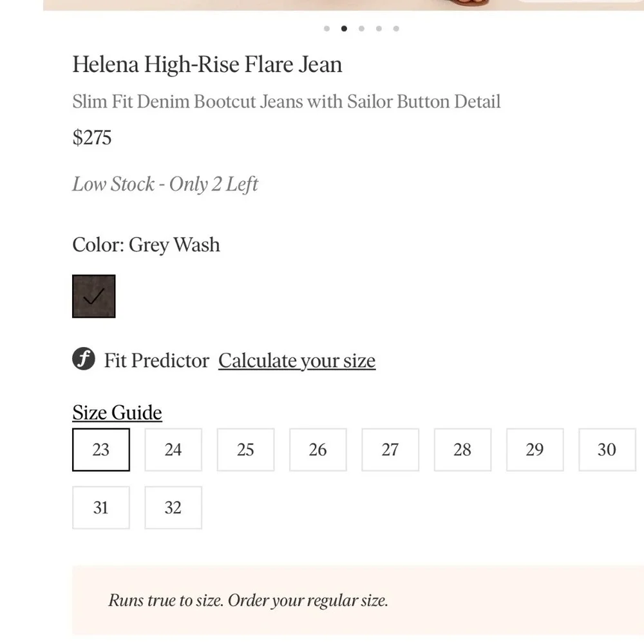Select size 25
This screenshot has height=644, width=644.
245,450
